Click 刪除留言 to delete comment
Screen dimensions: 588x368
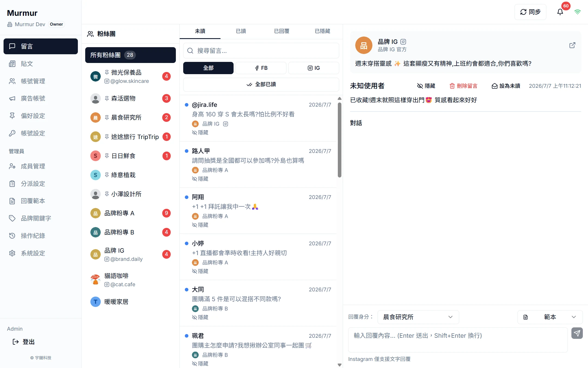tap(463, 86)
